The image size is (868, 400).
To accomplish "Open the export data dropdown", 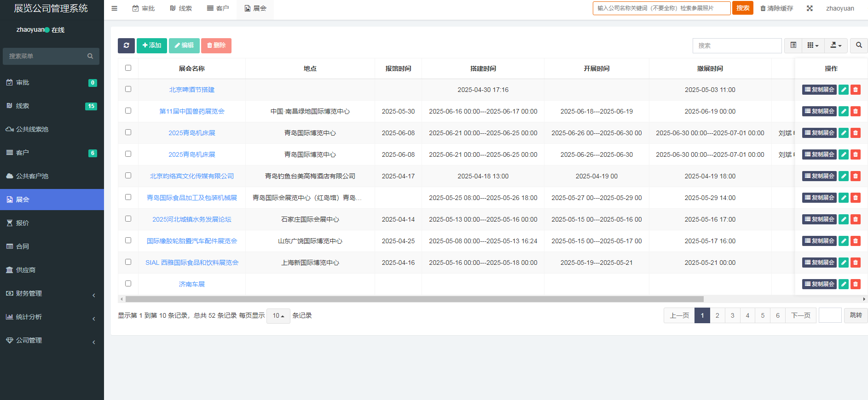I will pyautogui.click(x=835, y=46).
